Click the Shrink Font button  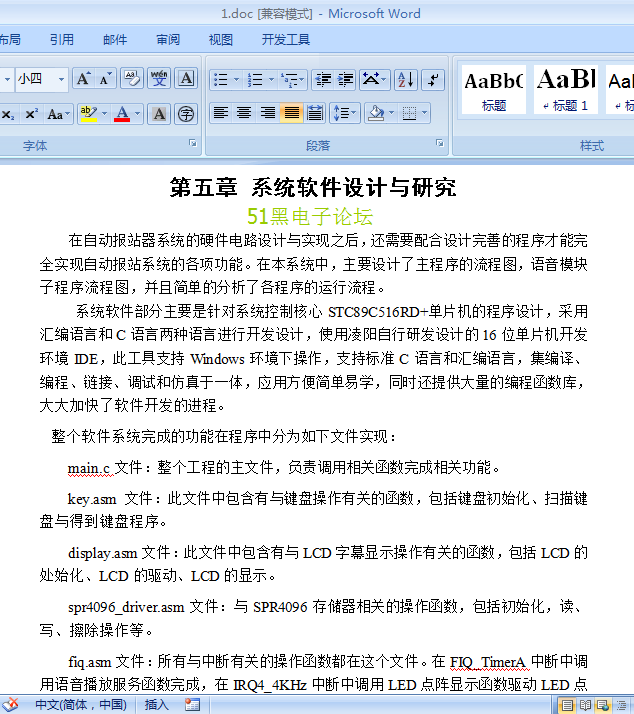click(x=105, y=79)
